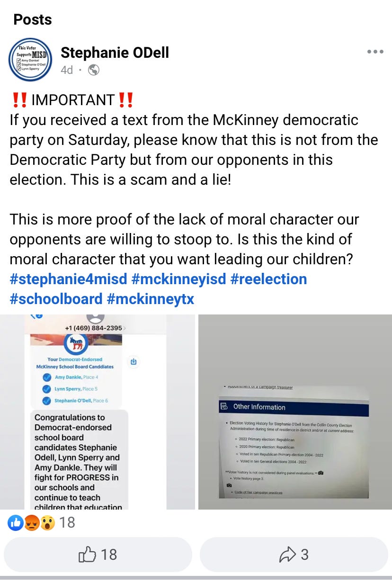This screenshot has width=392, height=583.
Task: Click the 4d post timestamp
Action: pos(67,70)
